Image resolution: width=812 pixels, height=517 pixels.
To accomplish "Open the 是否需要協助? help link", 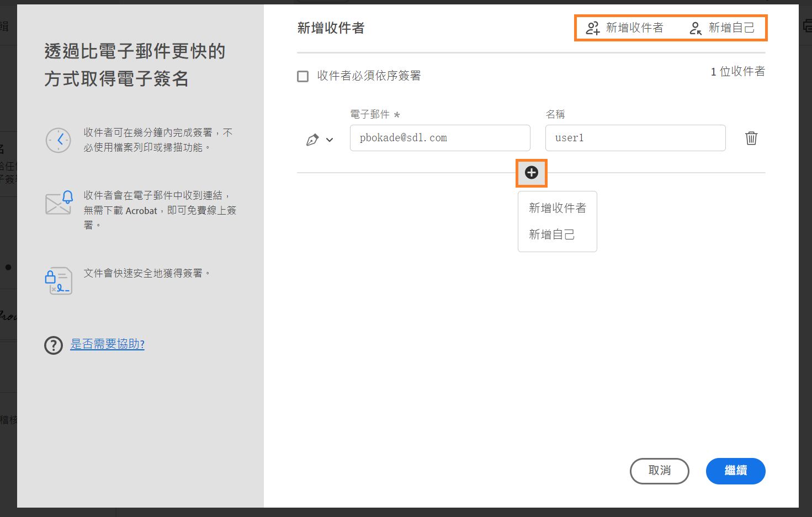I will point(107,344).
